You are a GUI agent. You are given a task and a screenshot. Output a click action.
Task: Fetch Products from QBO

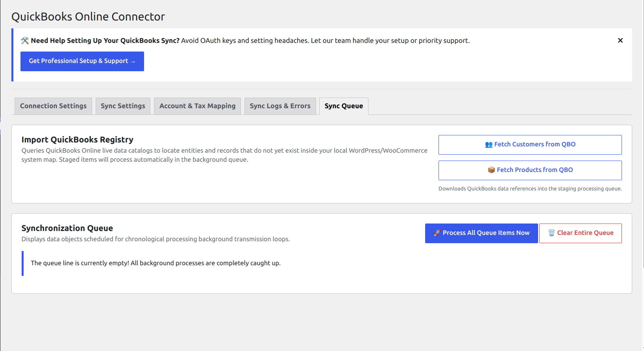[530, 170]
